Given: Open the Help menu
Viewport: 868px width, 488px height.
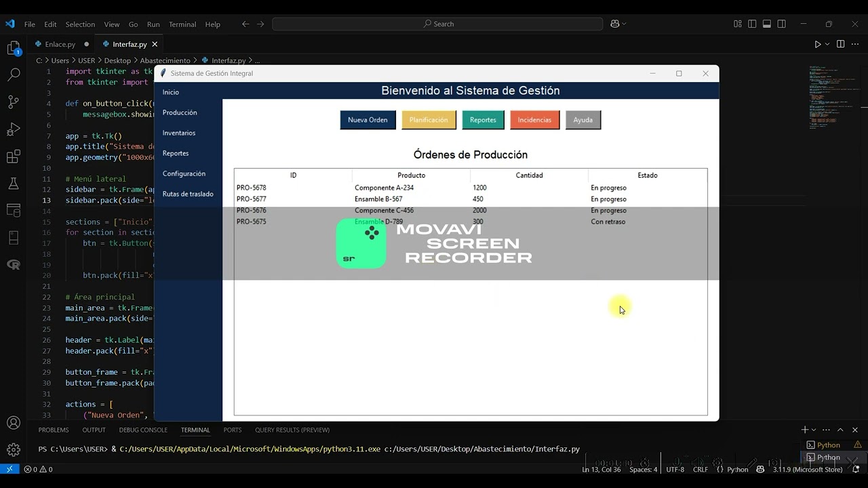Looking at the screenshot, I should 212,24.
